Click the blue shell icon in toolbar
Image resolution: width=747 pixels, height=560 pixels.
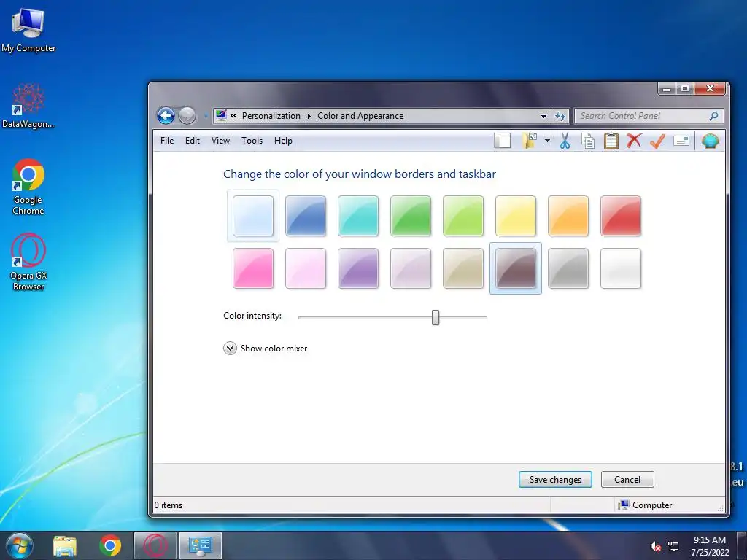[710, 141]
